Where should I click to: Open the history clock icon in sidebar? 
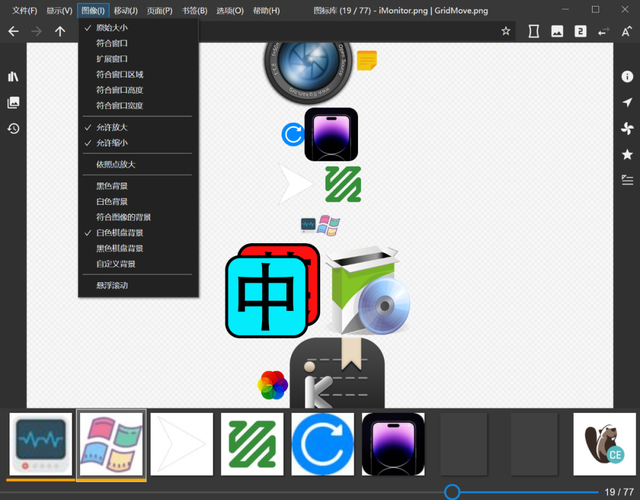[x=13, y=129]
